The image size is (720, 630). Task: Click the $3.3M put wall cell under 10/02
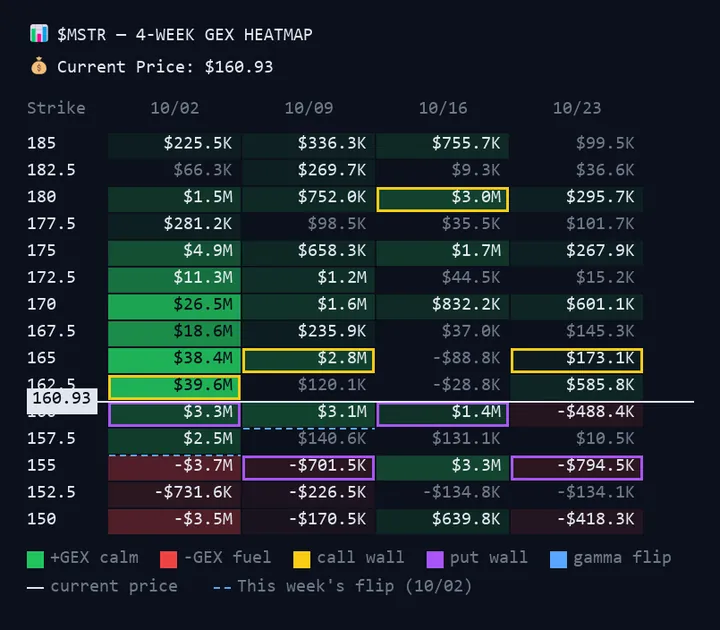[x=174, y=414]
